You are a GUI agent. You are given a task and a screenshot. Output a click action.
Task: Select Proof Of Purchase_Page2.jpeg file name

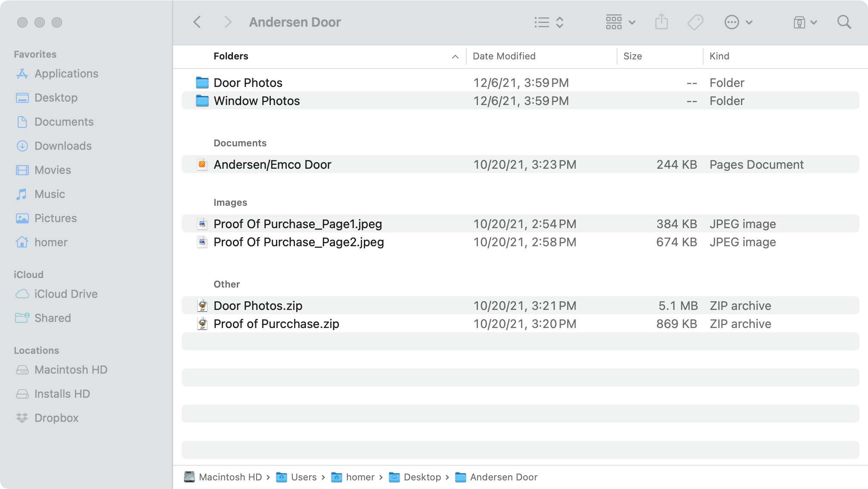point(299,242)
